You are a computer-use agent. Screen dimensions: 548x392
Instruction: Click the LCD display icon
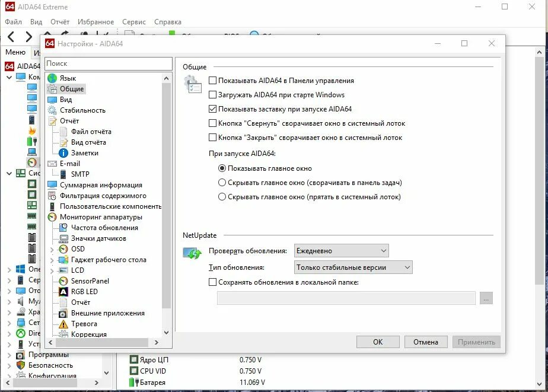point(63,270)
